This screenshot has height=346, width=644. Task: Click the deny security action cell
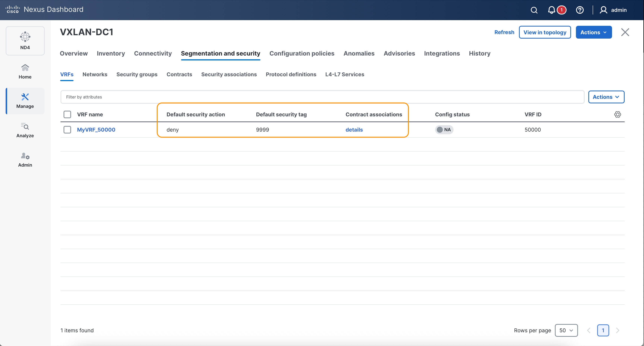tap(172, 130)
